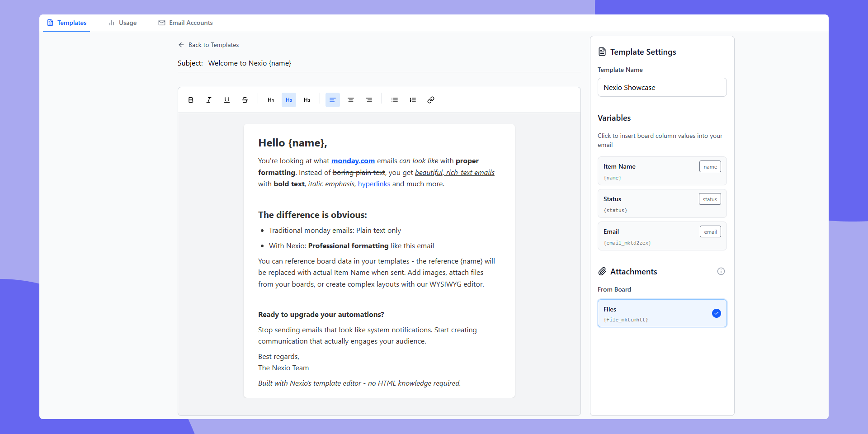Insert the status variable chip

click(710, 199)
